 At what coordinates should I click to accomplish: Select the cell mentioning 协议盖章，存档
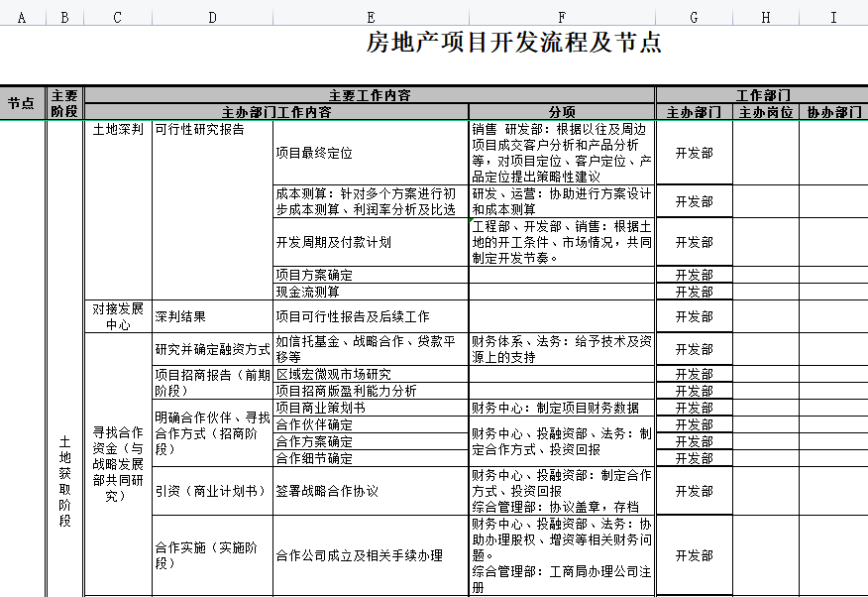(x=562, y=491)
